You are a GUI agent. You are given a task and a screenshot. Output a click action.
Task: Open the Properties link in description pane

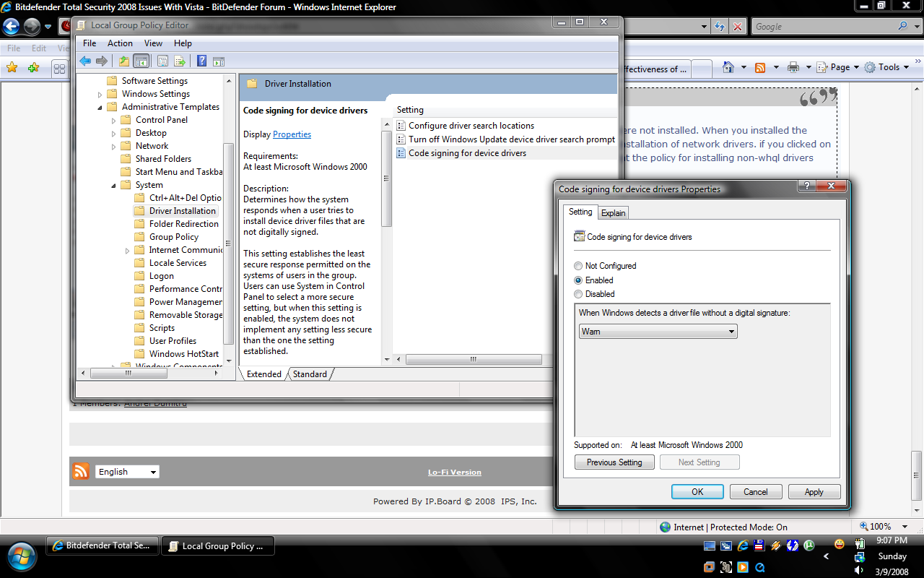292,134
